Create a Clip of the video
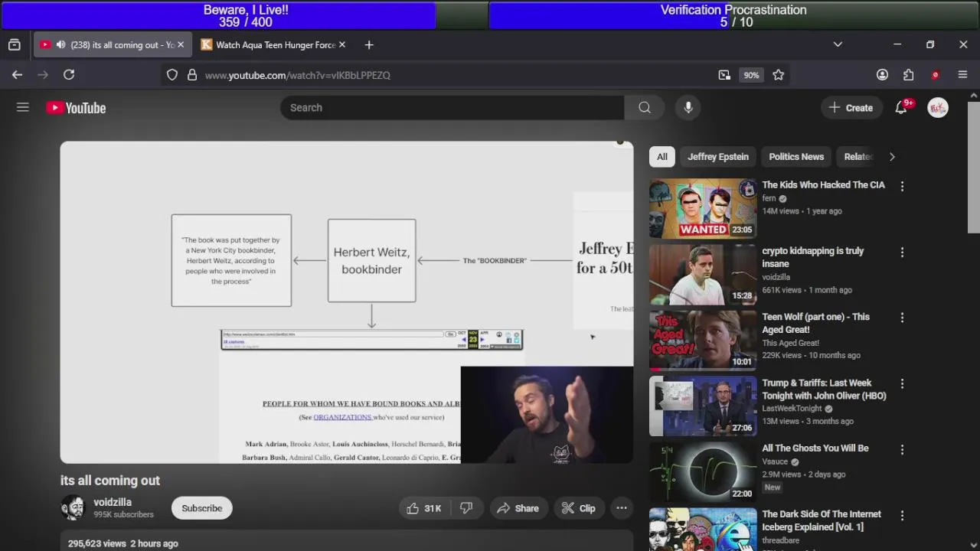 [578, 508]
